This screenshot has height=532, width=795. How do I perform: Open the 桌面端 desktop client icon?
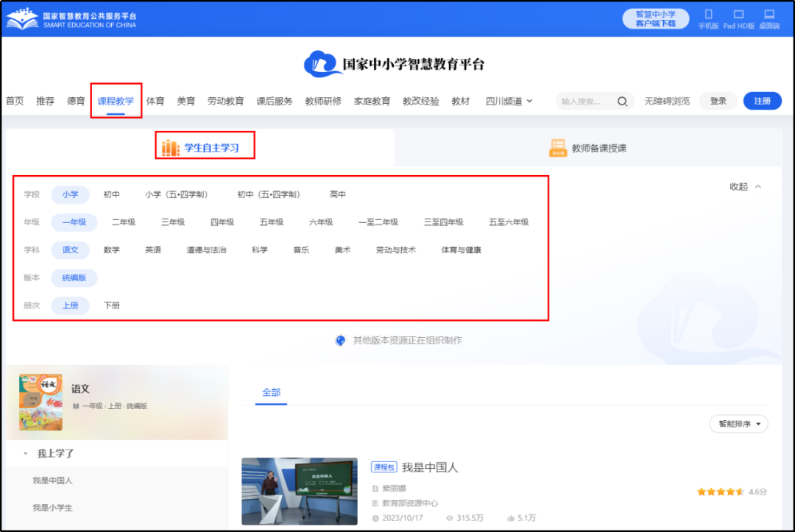tap(769, 13)
